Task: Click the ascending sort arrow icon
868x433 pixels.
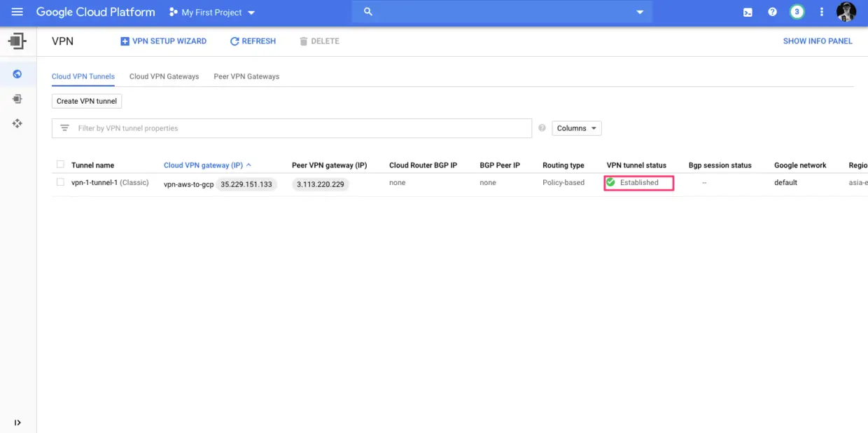Action: 248,165
